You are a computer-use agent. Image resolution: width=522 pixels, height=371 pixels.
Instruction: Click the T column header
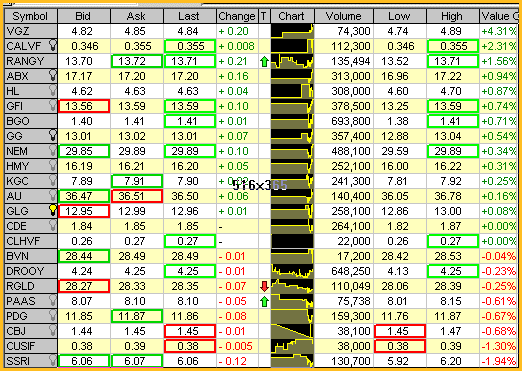264,16
